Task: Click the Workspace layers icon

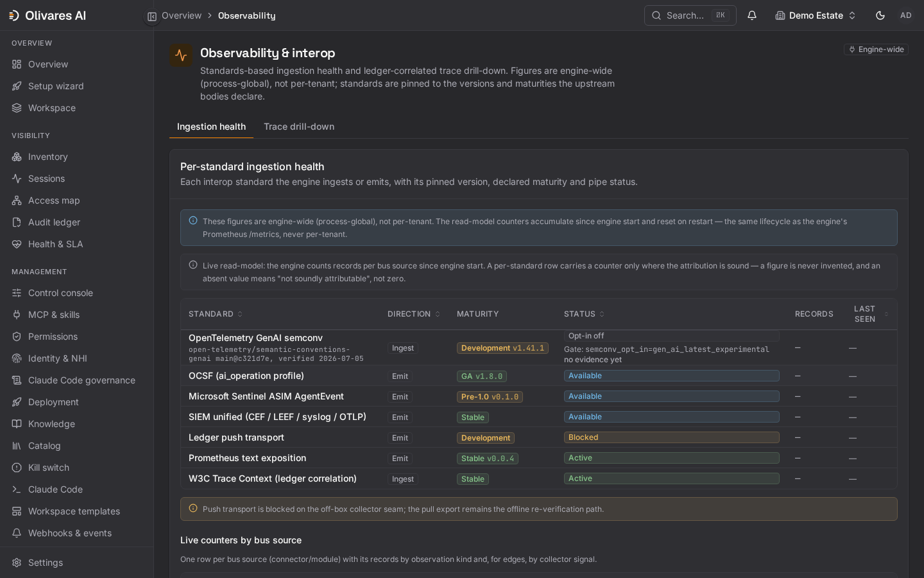Action: coord(17,108)
